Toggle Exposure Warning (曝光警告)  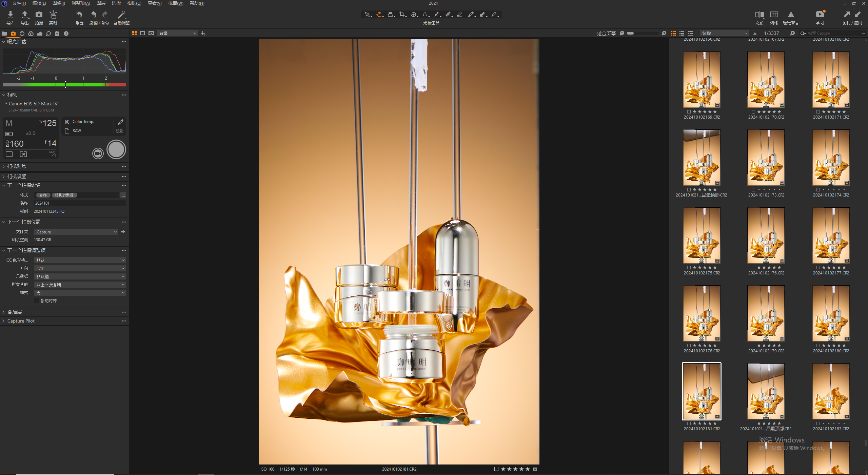tap(791, 15)
